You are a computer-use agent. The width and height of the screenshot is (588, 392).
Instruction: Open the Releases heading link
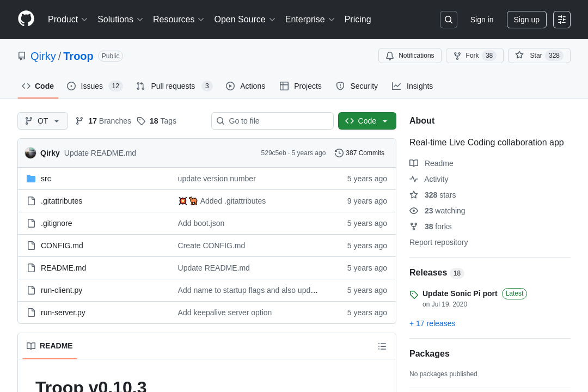428,273
